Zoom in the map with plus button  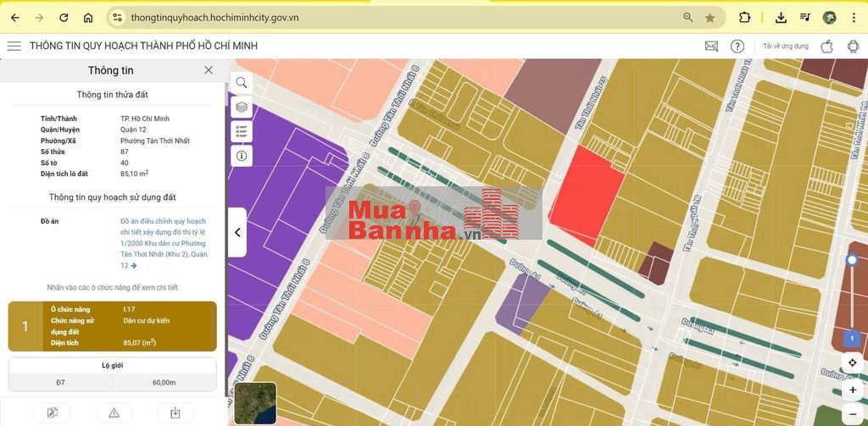click(853, 390)
